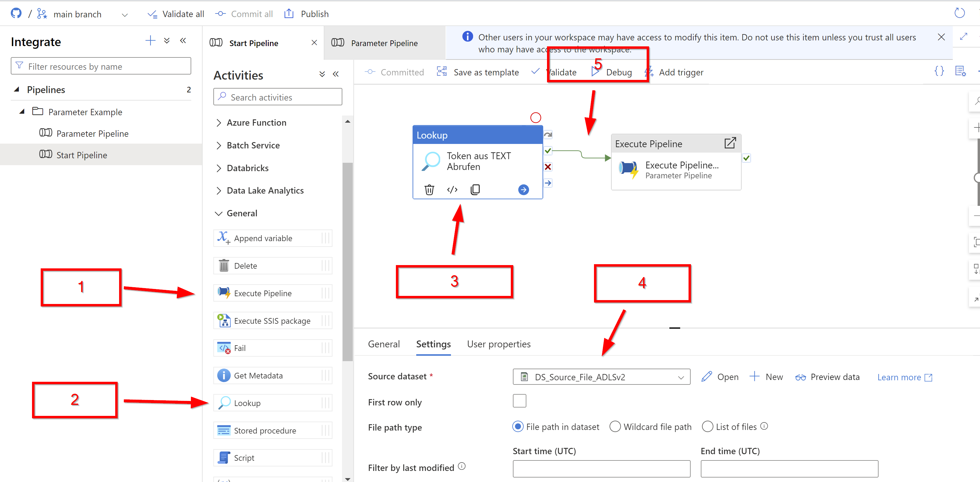Select the Stored procedure activity
The width and height of the screenshot is (980, 482).
[272, 431]
